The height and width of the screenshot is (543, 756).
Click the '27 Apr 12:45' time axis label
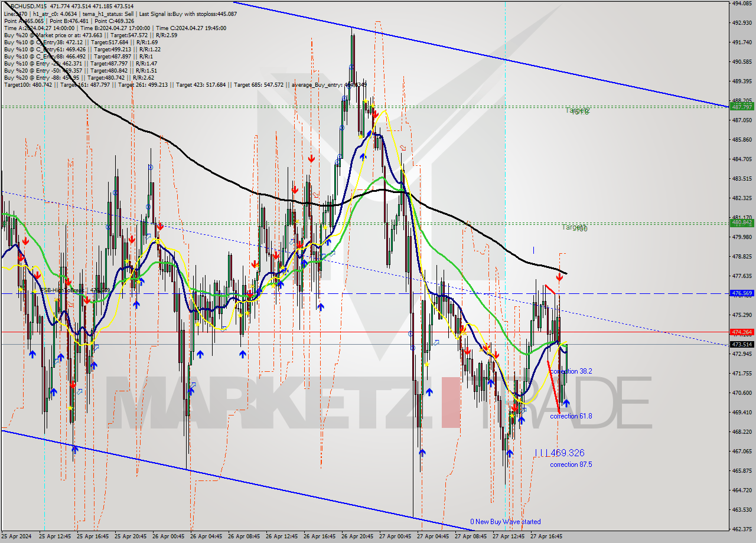[x=509, y=537]
